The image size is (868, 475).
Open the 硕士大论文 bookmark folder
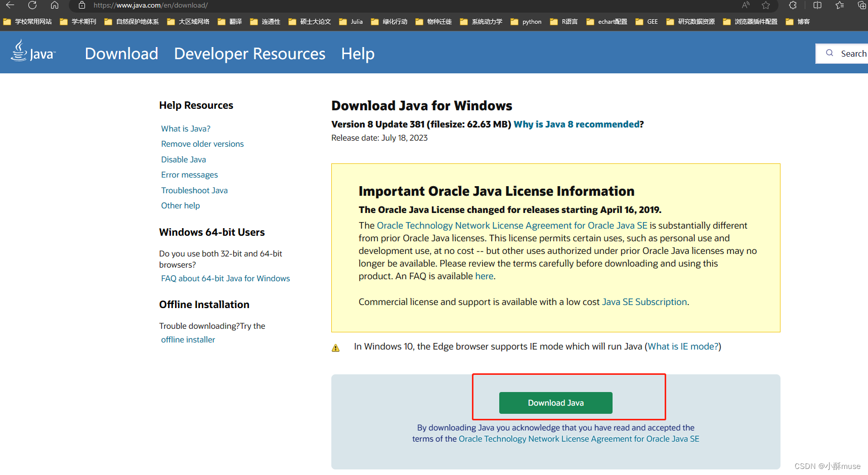310,22
